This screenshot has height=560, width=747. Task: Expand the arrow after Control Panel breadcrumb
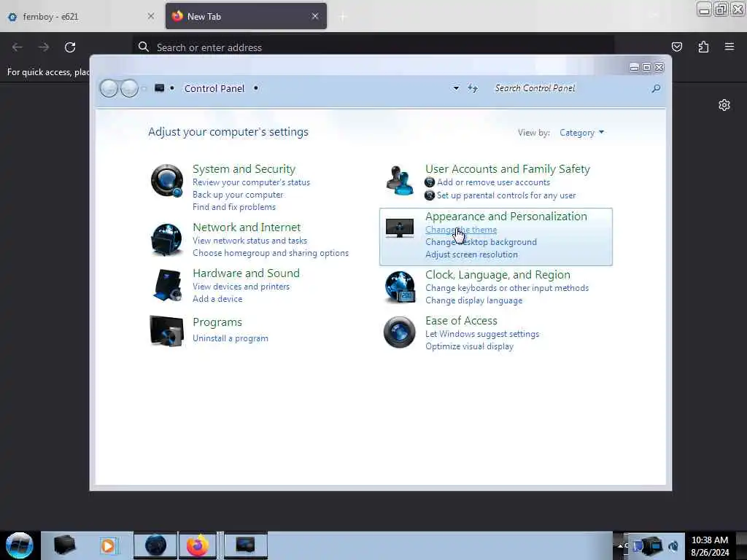[256, 88]
